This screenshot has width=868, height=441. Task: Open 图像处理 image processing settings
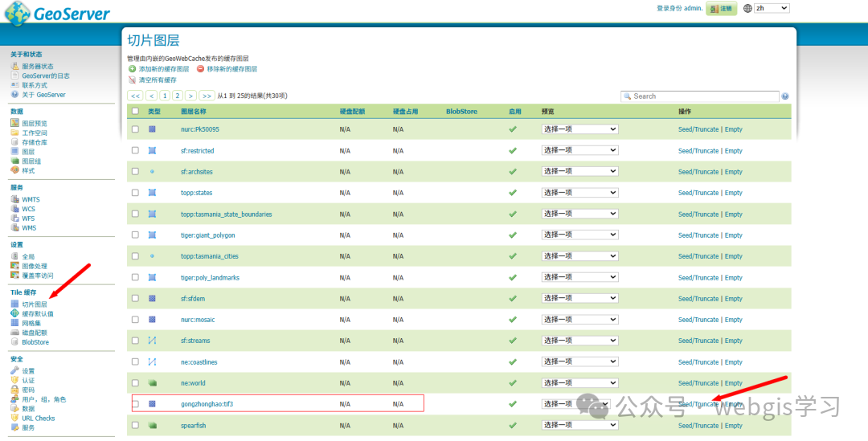coord(35,266)
